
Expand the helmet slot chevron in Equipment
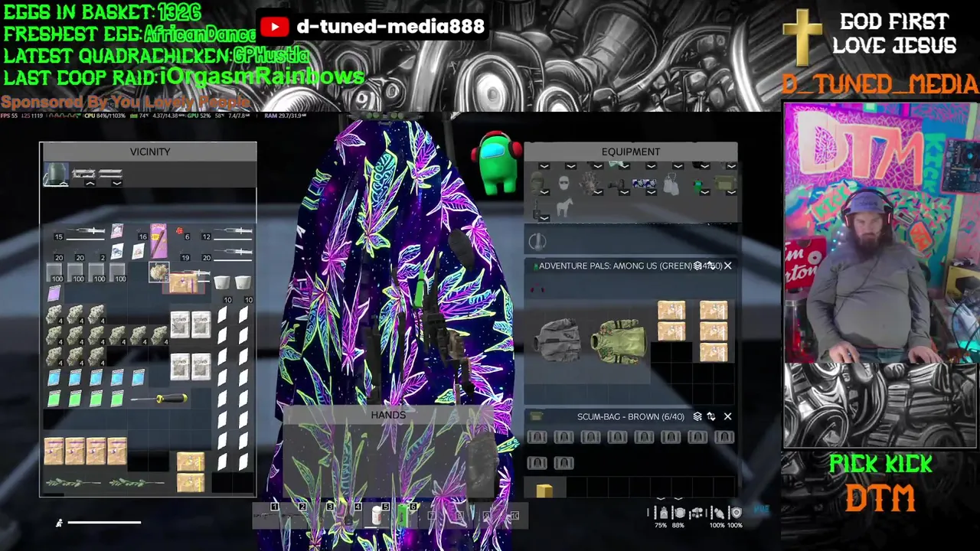coord(544,193)
